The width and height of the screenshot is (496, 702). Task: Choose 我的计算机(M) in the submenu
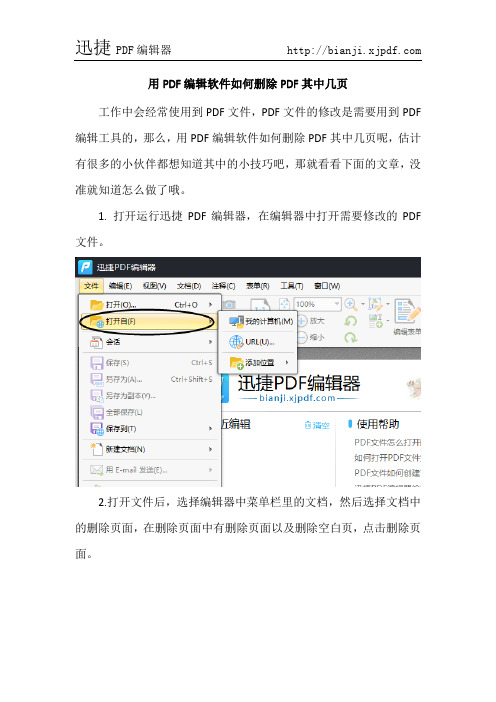258,321
